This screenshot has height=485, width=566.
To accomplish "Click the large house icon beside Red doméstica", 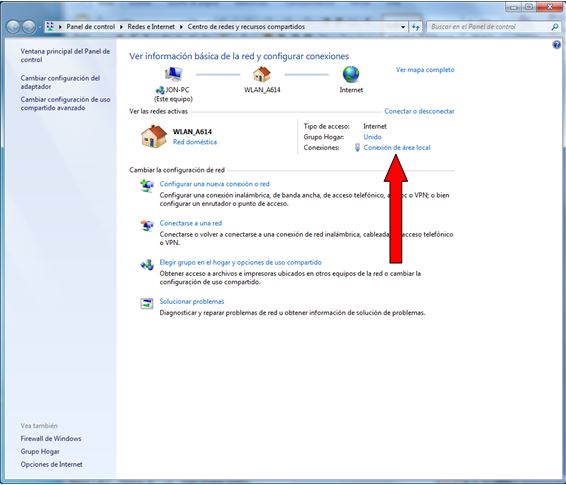I will tap(154, 137).
